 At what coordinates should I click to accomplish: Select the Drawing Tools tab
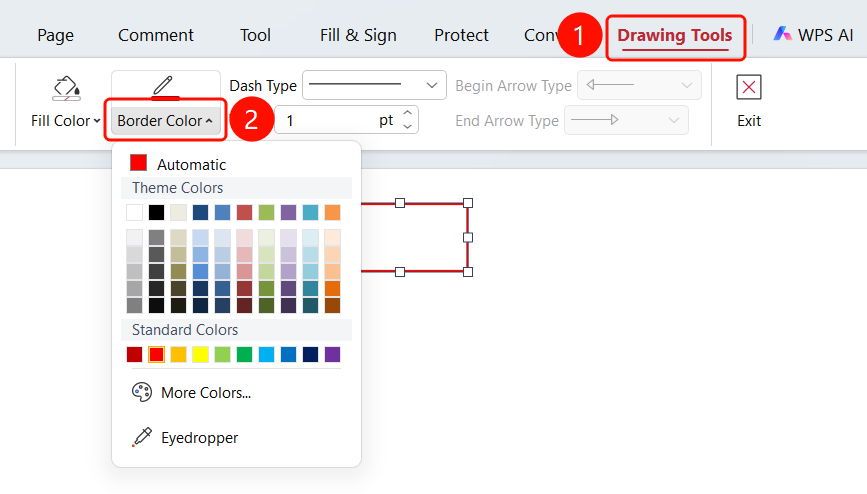pyautogui.click(x=675, y=35)
